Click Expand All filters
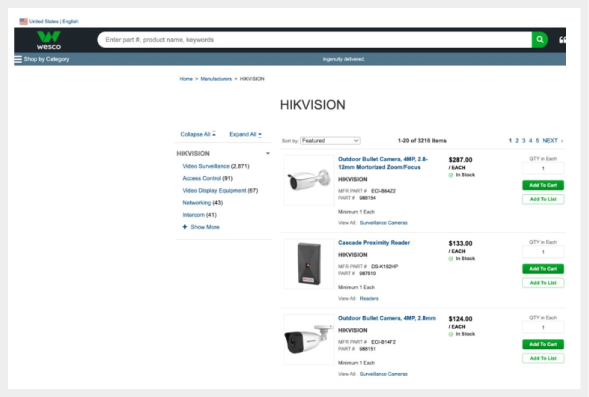Image resolution: width=589 pixels, height=397 pixels. [245, 134]
